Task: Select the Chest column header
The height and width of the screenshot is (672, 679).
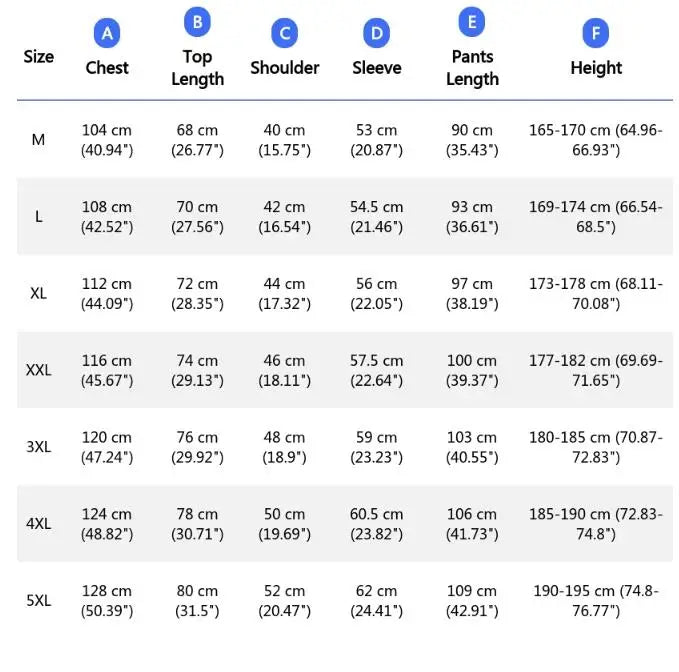Action: pyautogui.click(x=107, y=68)
